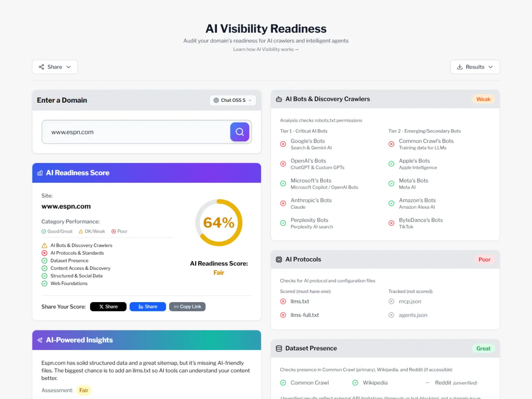The width and height of the screenshot is (532, 399).
Task: Click the status icon beside Common Crawl's Bots
Action: click(392, 144)
